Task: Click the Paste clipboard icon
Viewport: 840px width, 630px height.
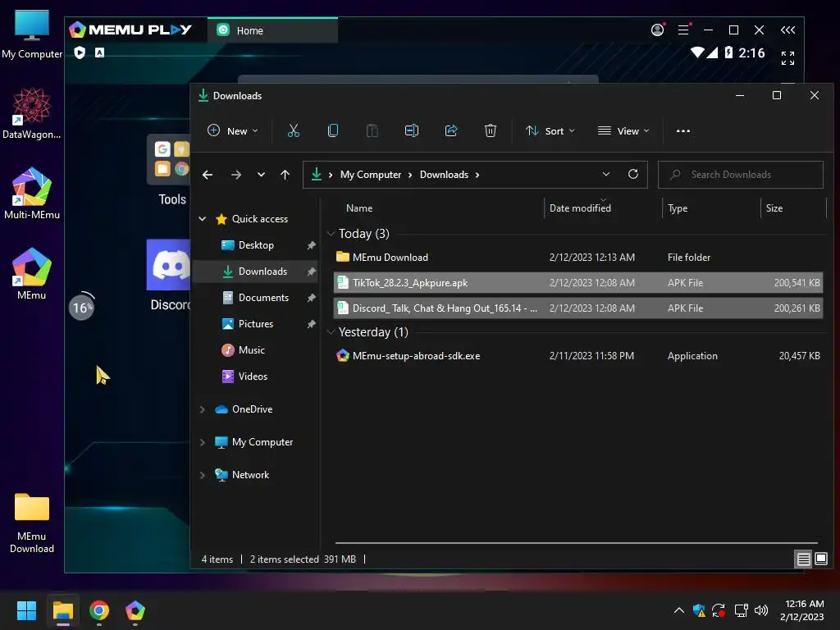Action: [372, 130]
